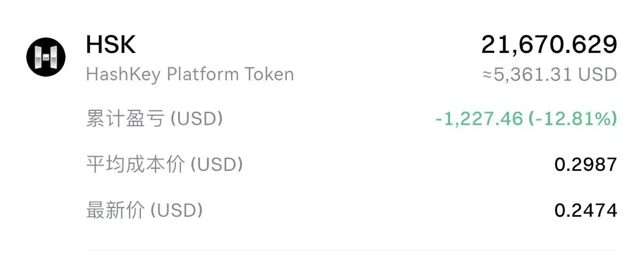Select the -1,227.46 profit loss amount
The image size is (644, 255).
[x=479, y=119]
